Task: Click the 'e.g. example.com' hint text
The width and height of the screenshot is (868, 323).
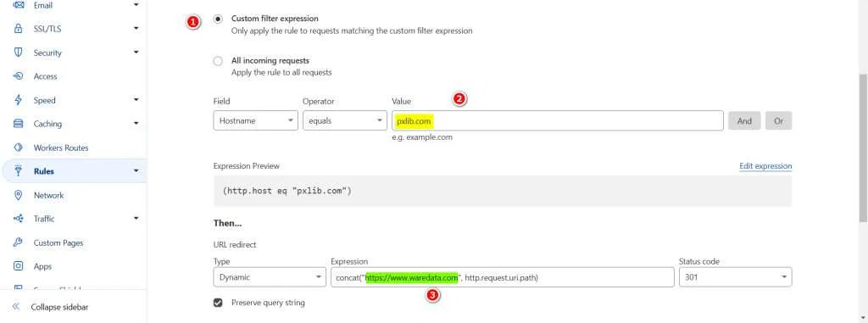Action: pyautogui.click(x=422, y=136)
